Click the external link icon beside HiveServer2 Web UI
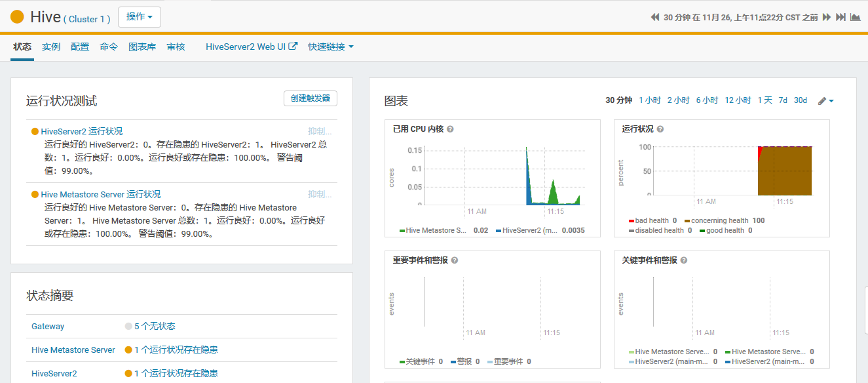 (293, 47)
